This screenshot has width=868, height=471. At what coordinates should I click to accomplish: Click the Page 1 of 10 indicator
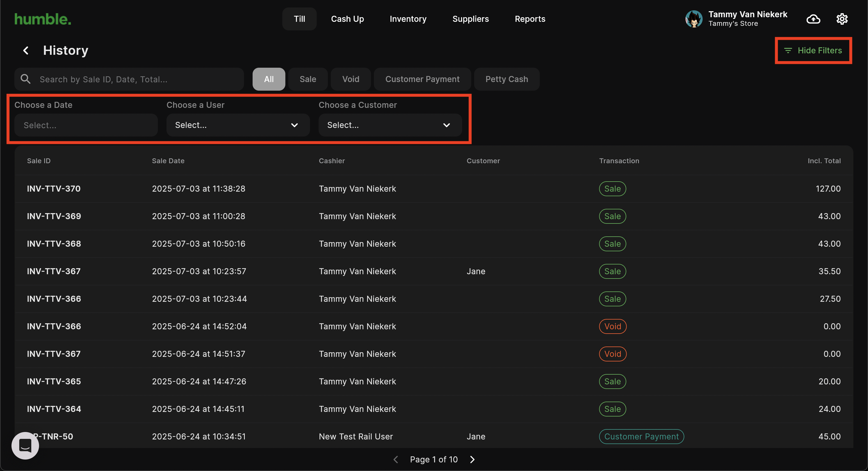[x=434, y=459]
